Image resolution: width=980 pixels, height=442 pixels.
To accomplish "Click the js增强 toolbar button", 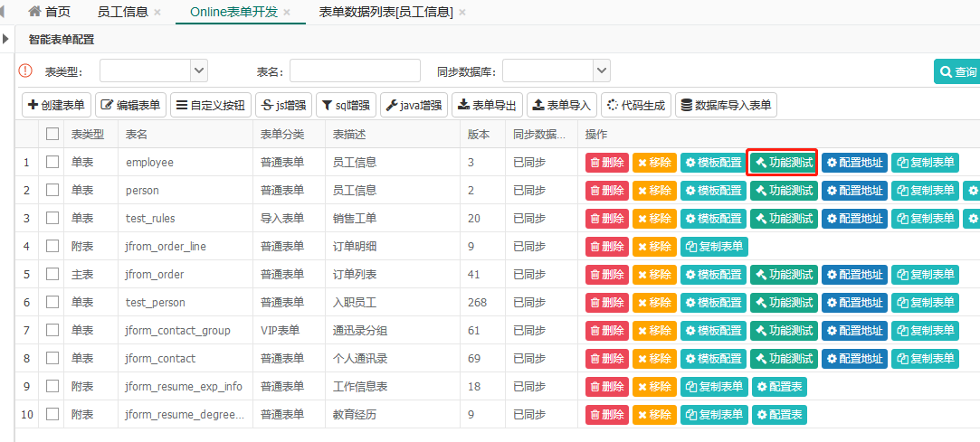I will pos(283,106).
